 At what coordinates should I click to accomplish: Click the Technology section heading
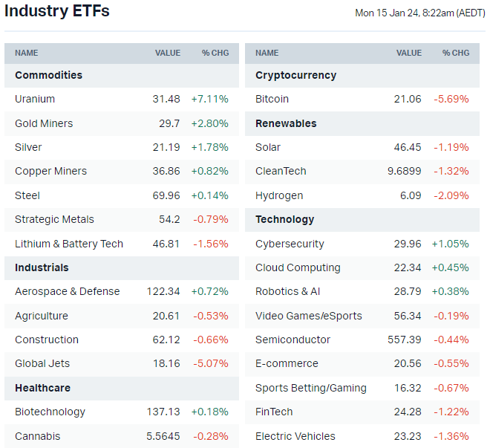(x=284, y=219)
